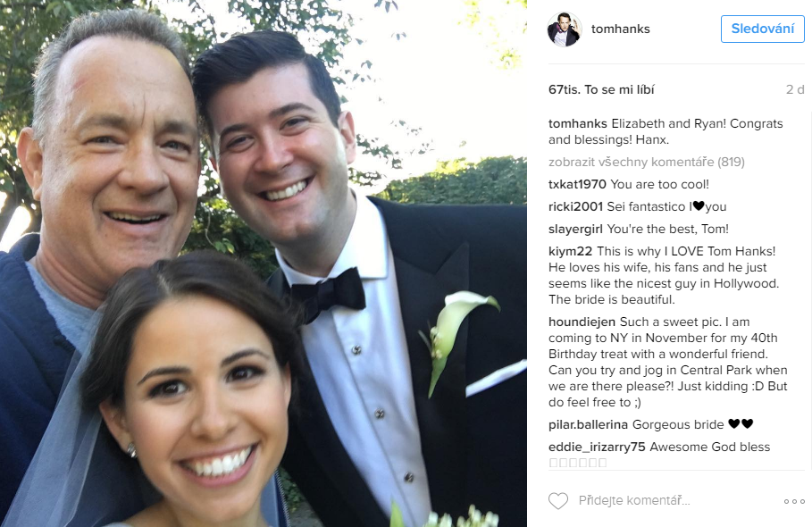Open kiym22 profile link
812x527 pixels.
click(570, 251)
